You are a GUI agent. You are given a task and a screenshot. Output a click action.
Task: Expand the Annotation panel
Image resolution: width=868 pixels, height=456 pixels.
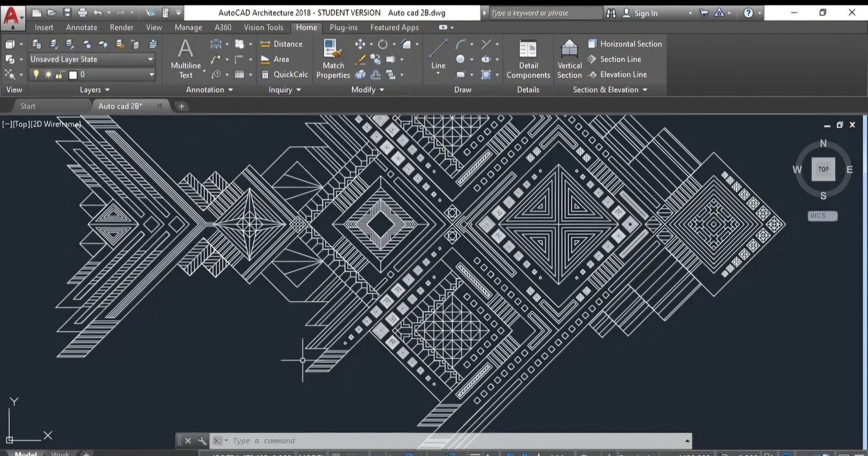tap(209, 90)
